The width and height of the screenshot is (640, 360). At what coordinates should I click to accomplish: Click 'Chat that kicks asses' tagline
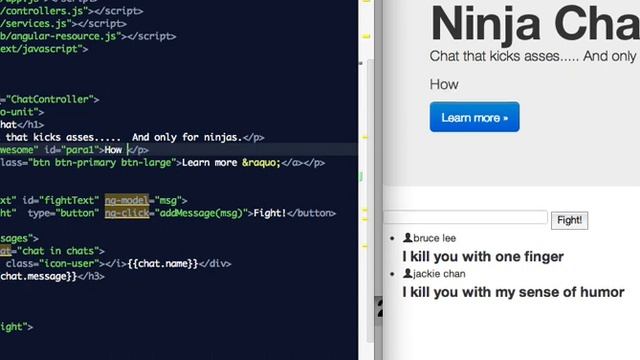pyautogui.click(x=533, y=56)
